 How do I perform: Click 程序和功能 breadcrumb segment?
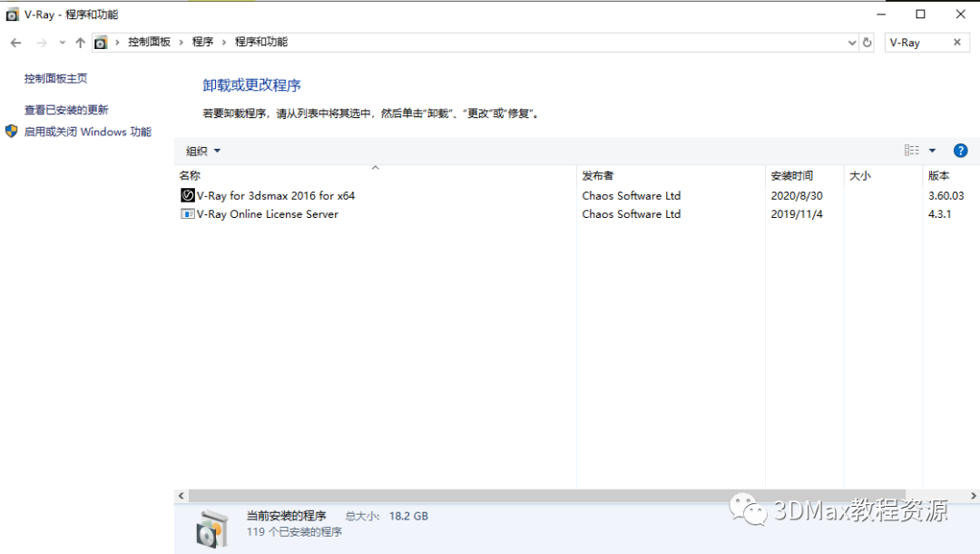point(261,42)
